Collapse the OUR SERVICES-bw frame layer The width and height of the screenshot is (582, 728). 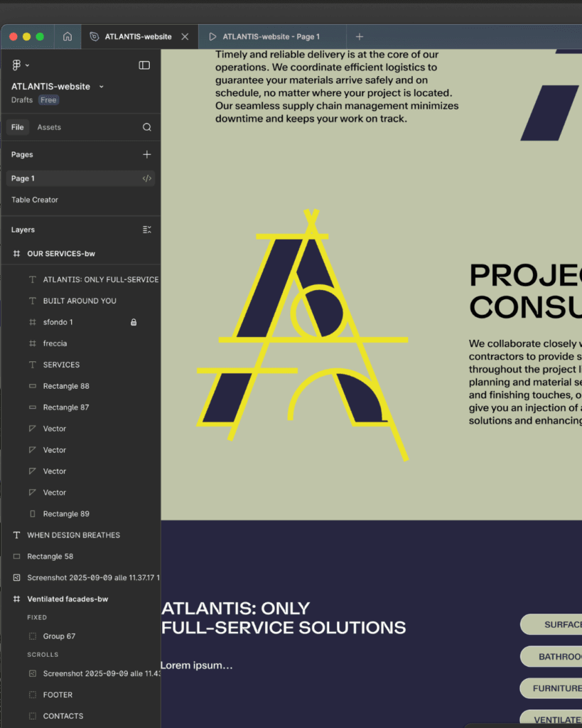(x=17, y=254)
